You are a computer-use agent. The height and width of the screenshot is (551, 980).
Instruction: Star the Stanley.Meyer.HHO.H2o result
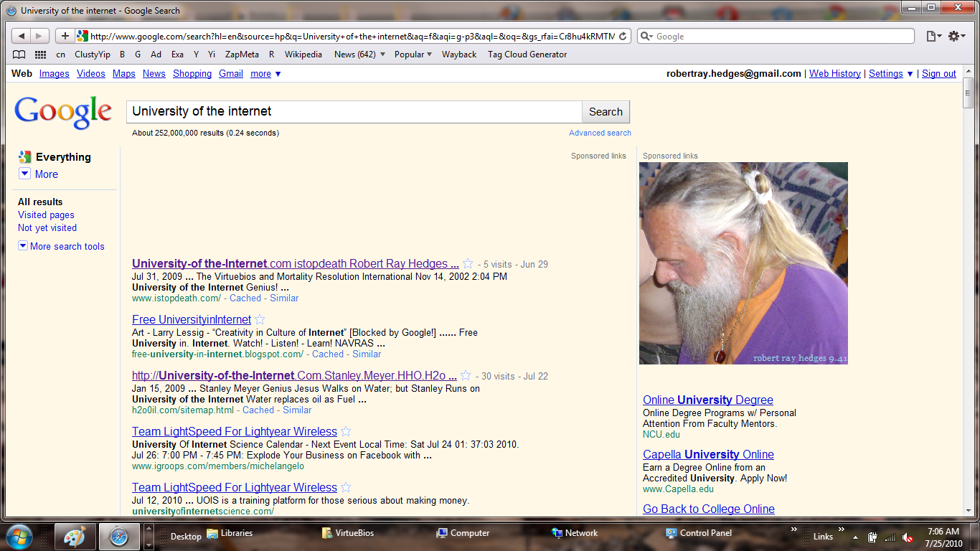(466, 375)
